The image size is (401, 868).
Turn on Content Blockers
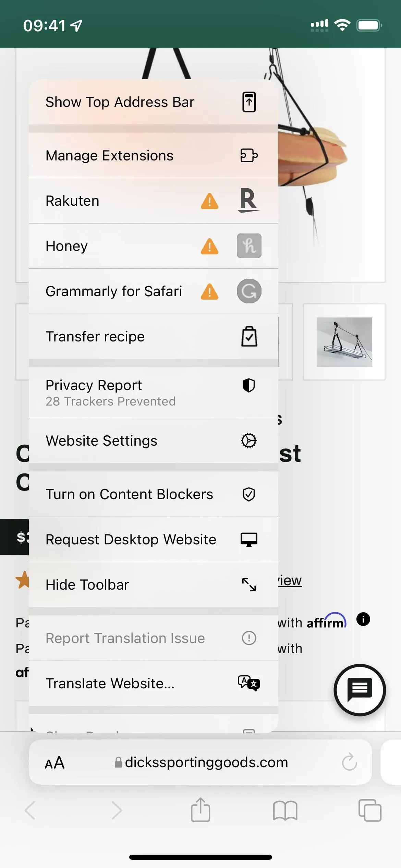(x=154, y=494)
